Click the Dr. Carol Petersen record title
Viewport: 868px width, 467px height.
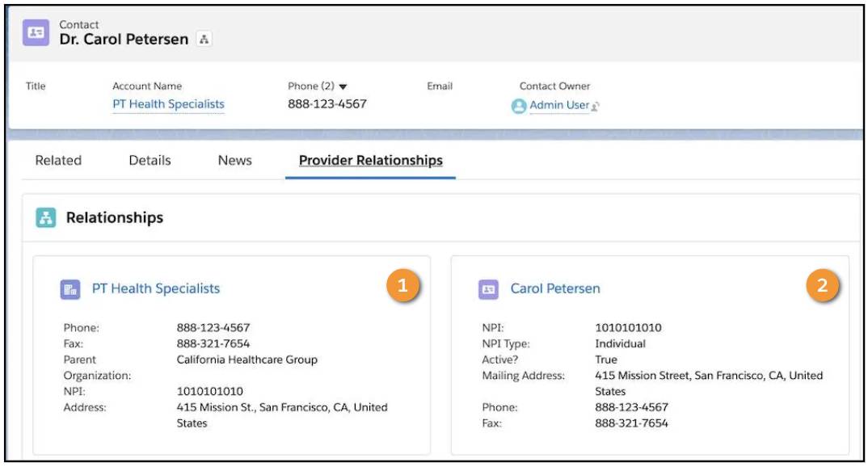pos(124,40)
